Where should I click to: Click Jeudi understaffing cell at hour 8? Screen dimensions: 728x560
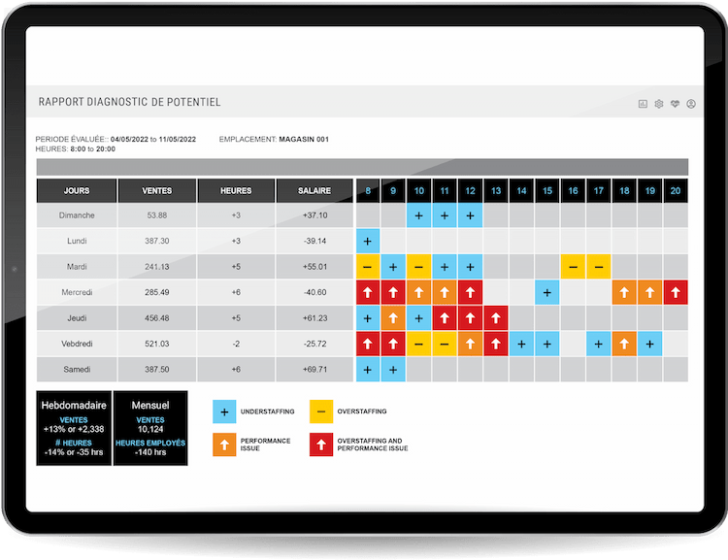pos(368,318)
